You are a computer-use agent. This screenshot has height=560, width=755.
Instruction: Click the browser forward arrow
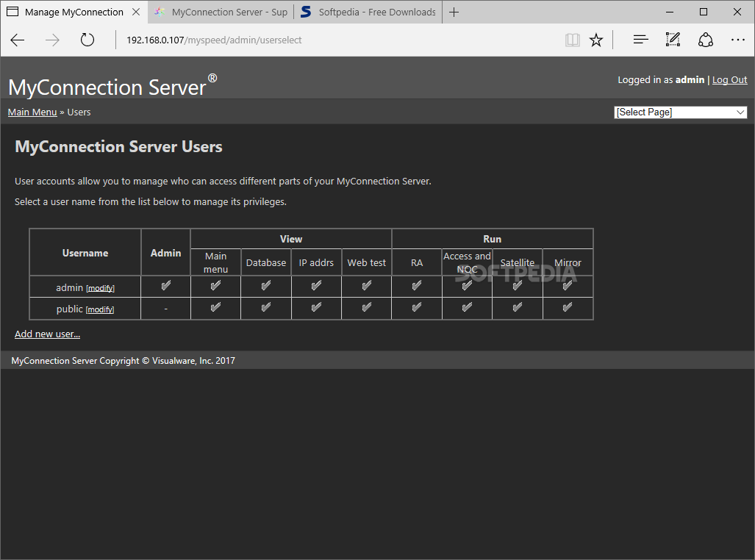click(x=52, y=40)
